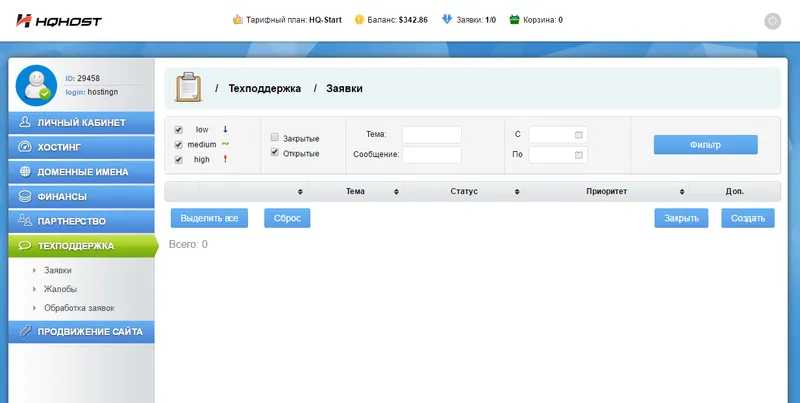Focus the По date input field
Screen dimensions: 800x403
[x=558, y=155]
